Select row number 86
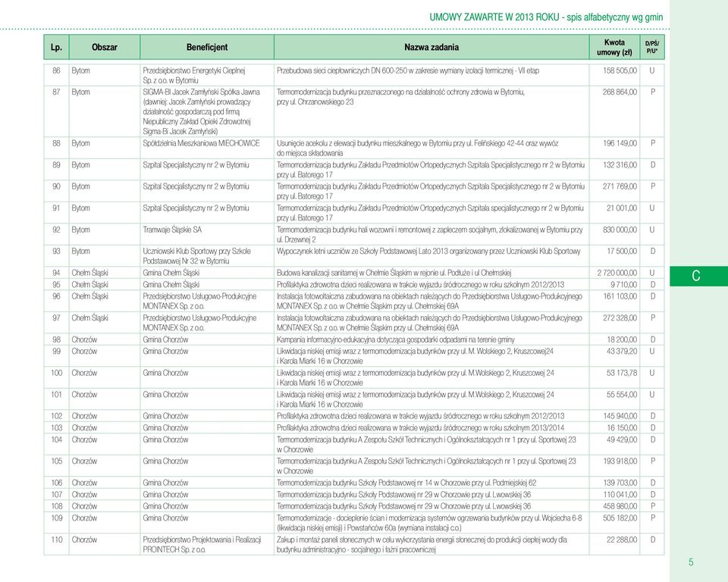The image size is (728, 582). [56, 70]
